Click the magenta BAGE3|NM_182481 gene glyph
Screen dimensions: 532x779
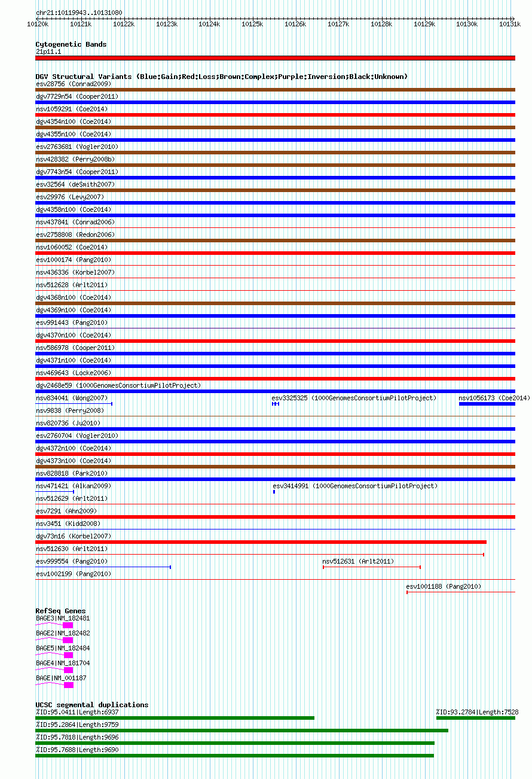(x=54, y=625)
